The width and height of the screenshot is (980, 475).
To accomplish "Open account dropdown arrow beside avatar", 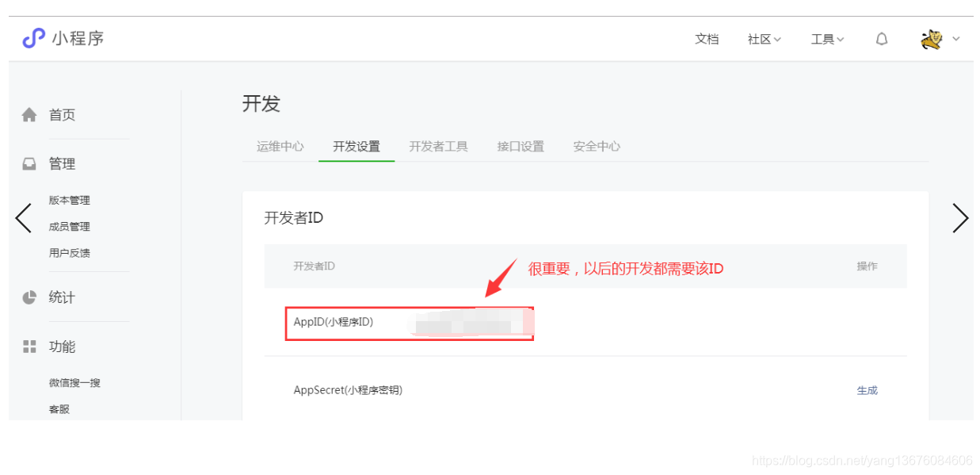I will pos(955,39).
